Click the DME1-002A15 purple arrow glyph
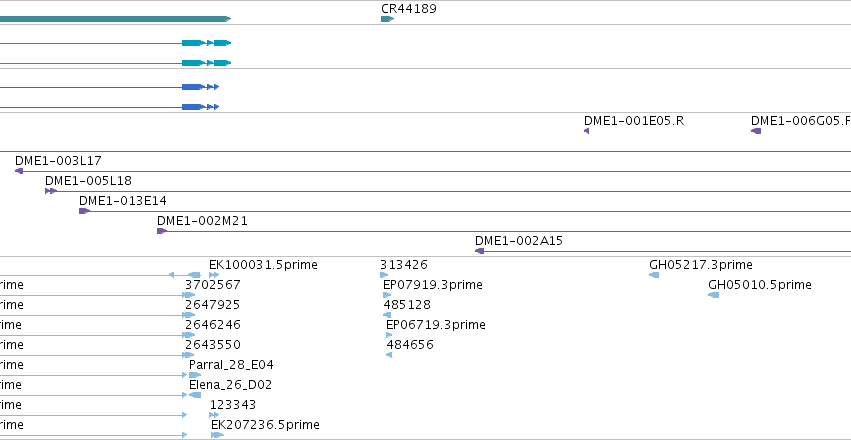Image resolution: width=851 pixels, height=440 pixels. point(479,251)
